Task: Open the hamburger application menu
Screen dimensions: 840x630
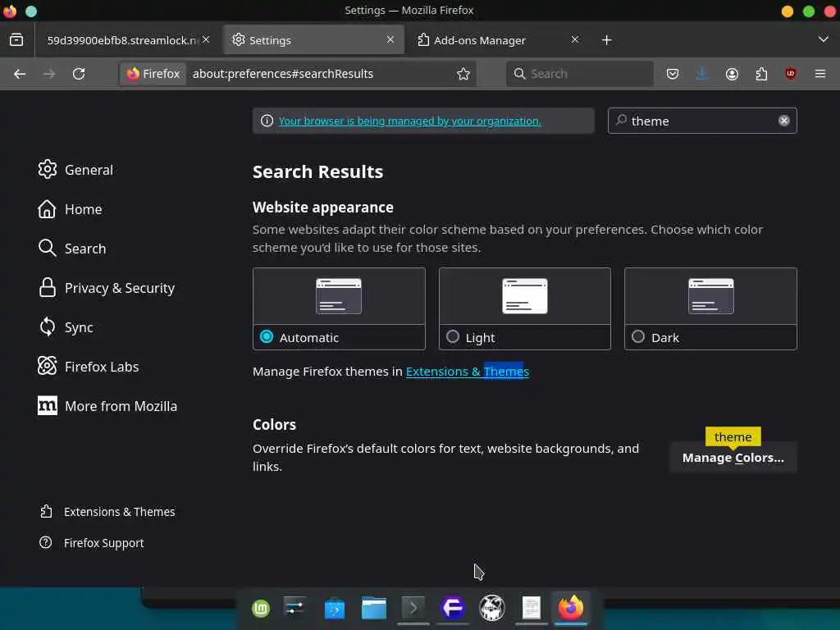Action: pos(820,74)
